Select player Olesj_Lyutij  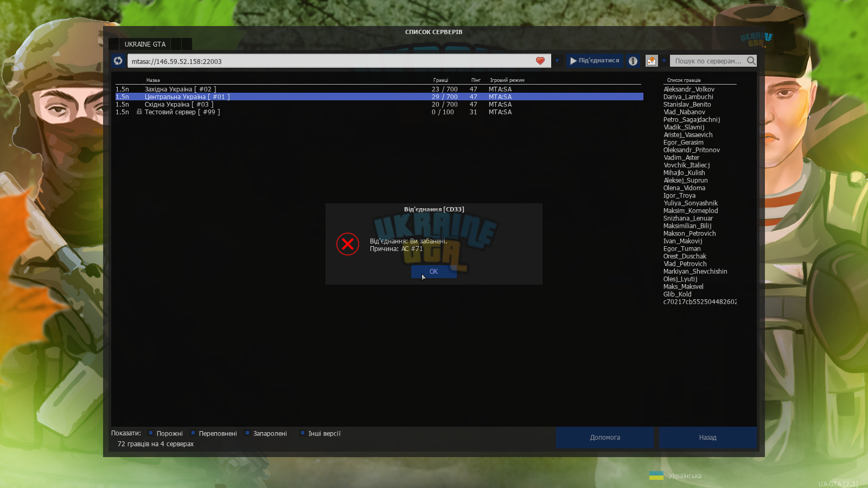coord(680,279)
